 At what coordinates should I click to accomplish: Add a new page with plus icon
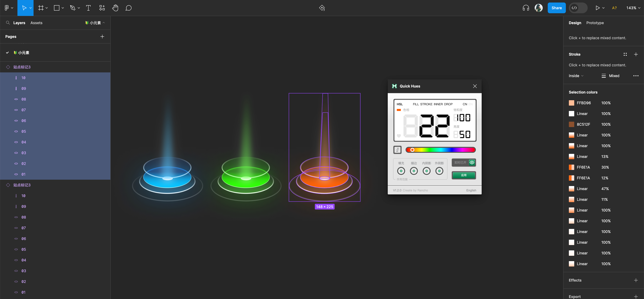coord(102,37)
